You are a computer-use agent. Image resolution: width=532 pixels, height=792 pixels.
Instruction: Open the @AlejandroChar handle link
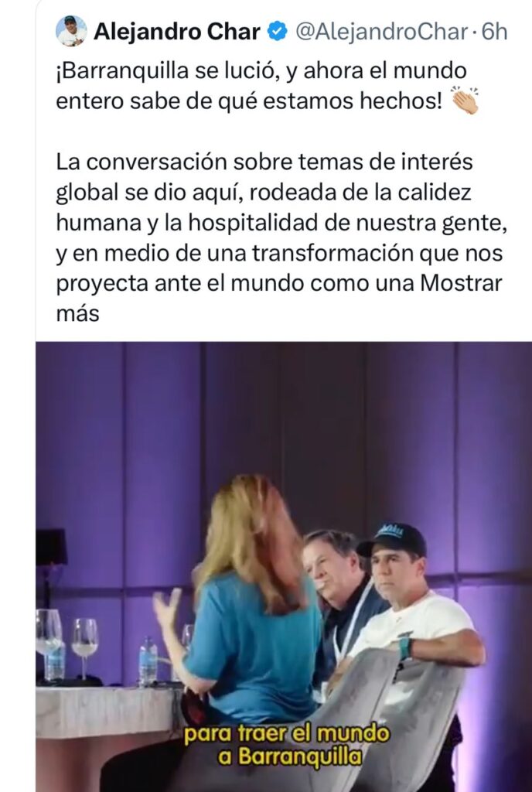tap(381, 32)
